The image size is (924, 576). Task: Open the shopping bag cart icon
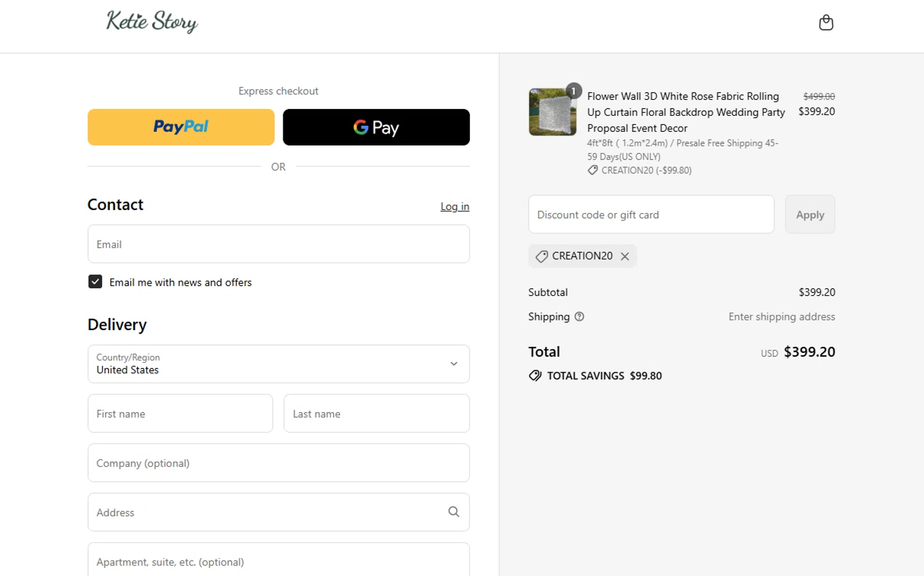825,23
